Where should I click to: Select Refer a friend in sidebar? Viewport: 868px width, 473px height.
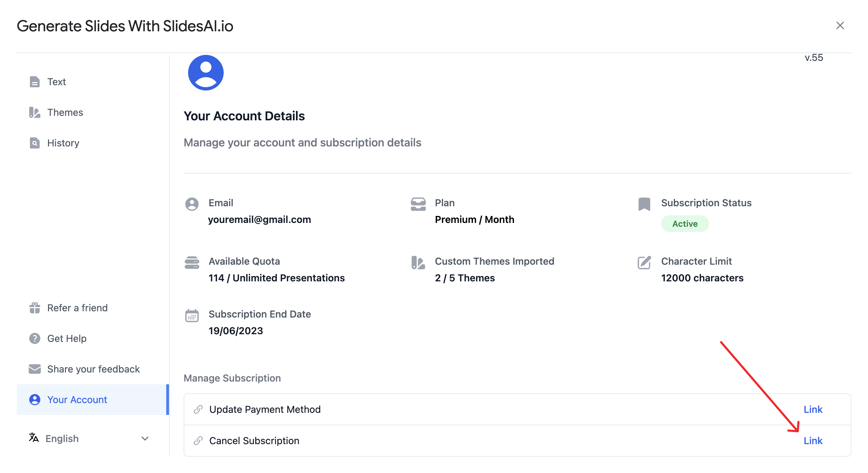click(x=93, y=308)
